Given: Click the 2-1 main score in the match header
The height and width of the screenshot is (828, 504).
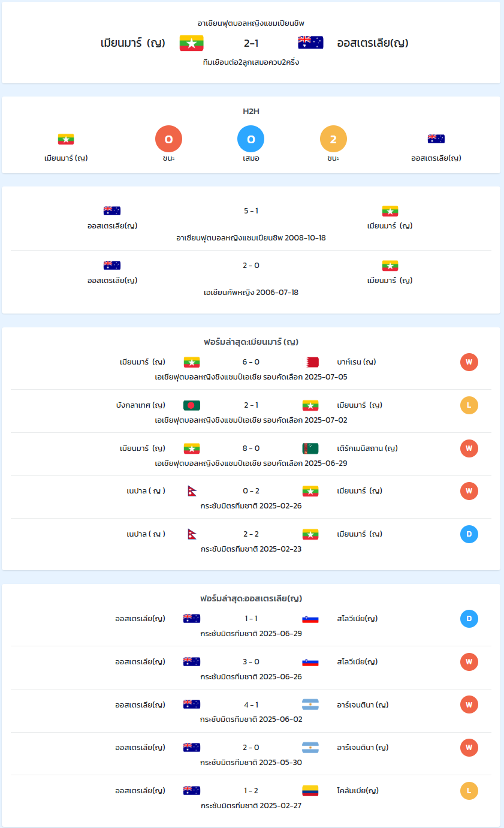Looking at the screenshot, I should tap(251, 43).
